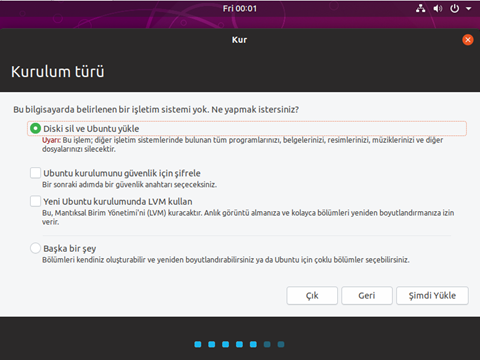This screenshot has height=360, width=480.
Task: Check 'Yeni Ubuntu kurulumunda LVM kullan' option
Action: point(35,201)
